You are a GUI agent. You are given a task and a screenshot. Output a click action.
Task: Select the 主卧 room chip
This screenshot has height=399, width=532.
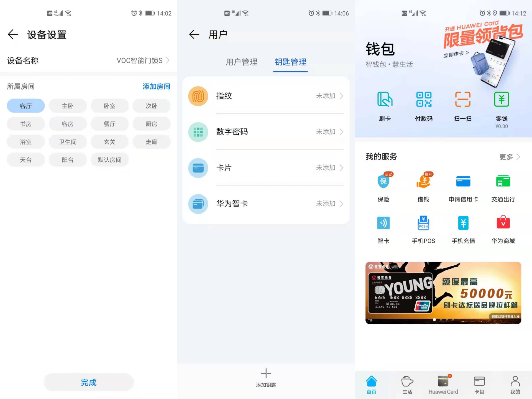tap(68, 106)
